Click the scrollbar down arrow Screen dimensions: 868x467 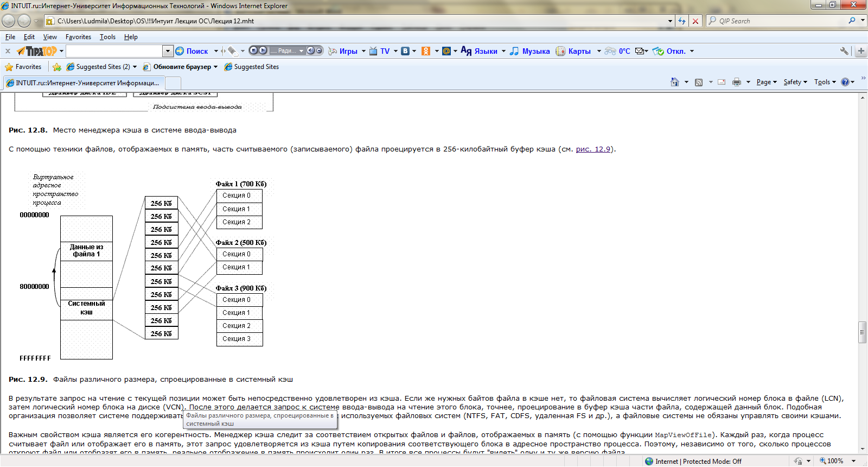(862, 449)
